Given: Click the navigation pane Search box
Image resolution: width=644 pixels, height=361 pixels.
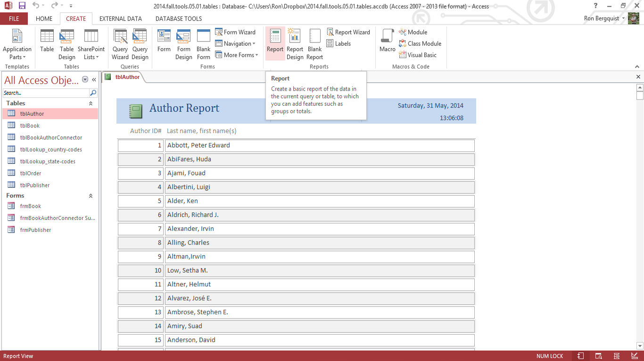Looking at the screenshot, I should (x=46, y=93).
